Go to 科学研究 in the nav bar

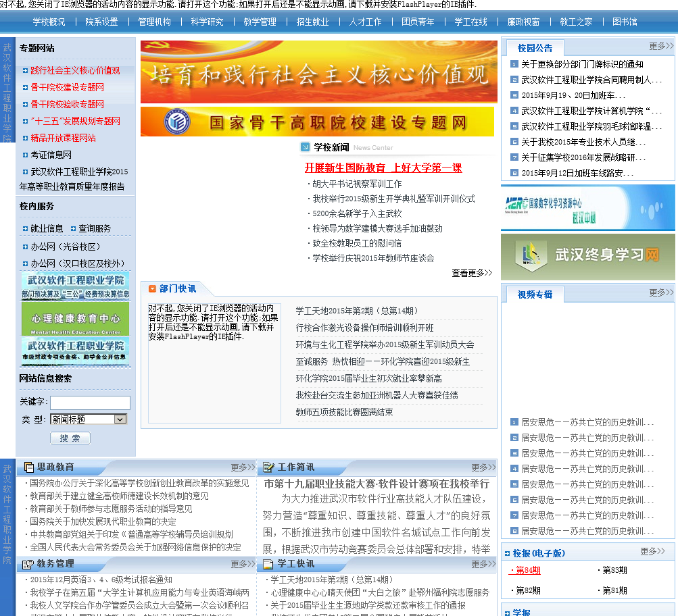[207, 22]
